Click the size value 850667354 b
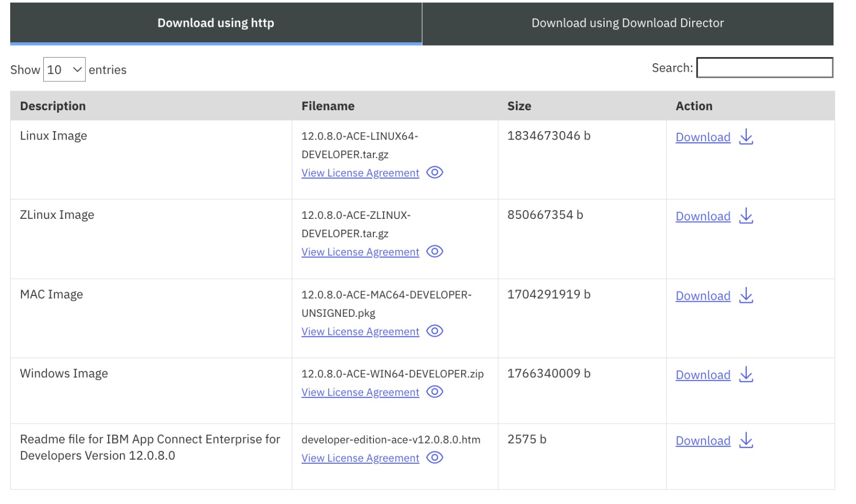 coord(545,215)
